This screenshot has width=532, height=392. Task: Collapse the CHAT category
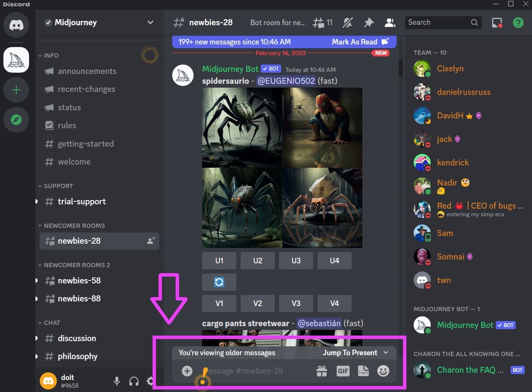click(49, 323)
